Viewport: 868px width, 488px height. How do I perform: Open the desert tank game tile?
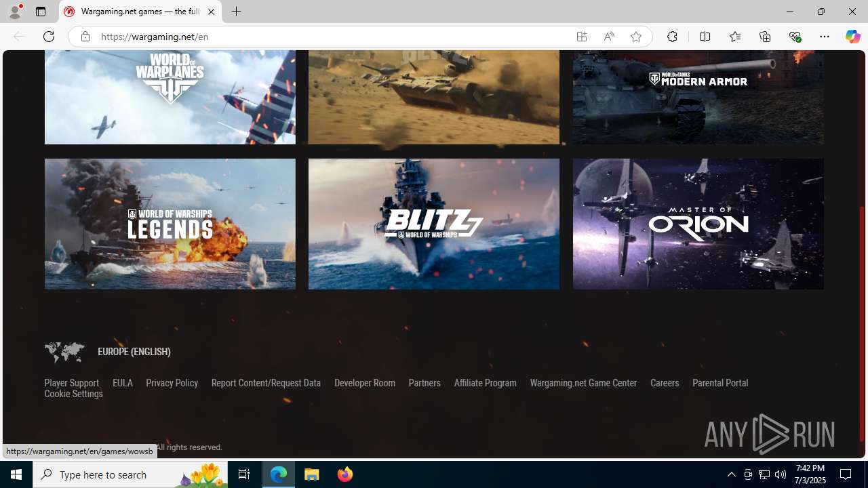(x=434, y=97)
